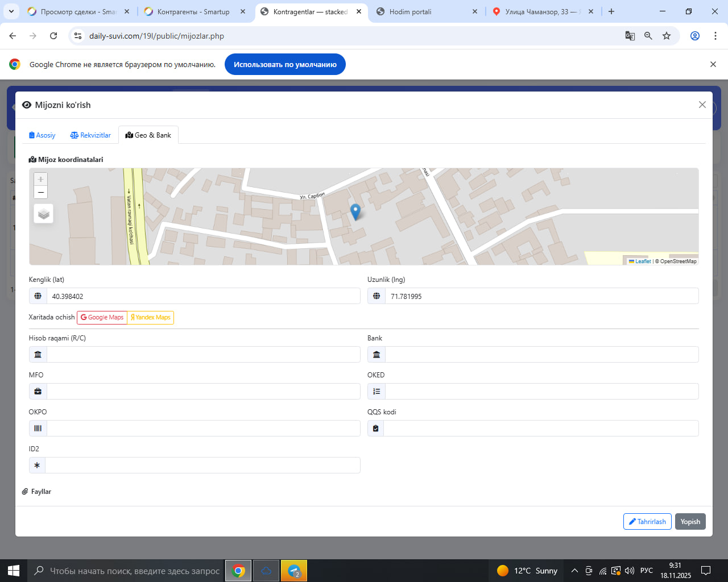The height and width of the screenshot is (582, 728).
Task: Open location in Google Maps
Action: pos(102,317)
